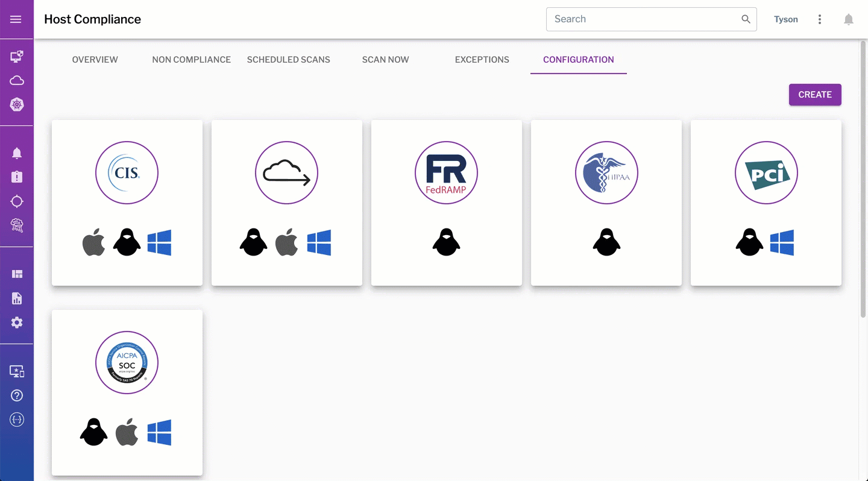
Task: Click the Host Compliance page title
Action: (92, 19)
